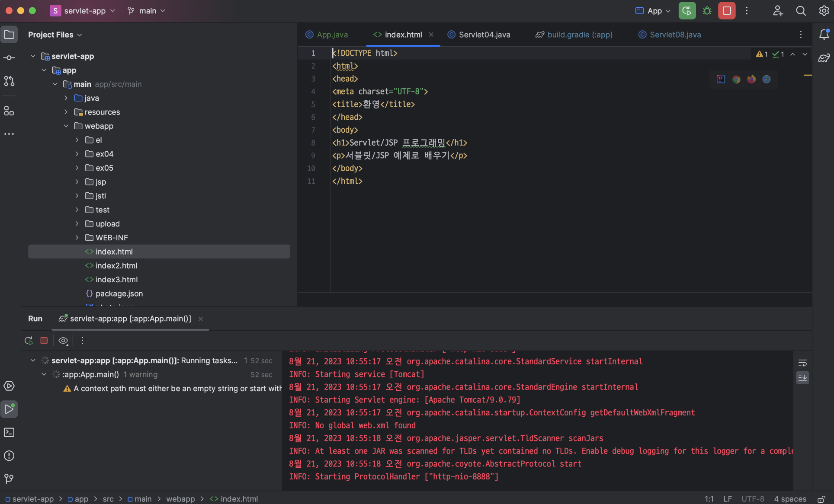Open the Problems tool window icon
The height and width of the screenshot is (504, 834).
pos(9,456)
